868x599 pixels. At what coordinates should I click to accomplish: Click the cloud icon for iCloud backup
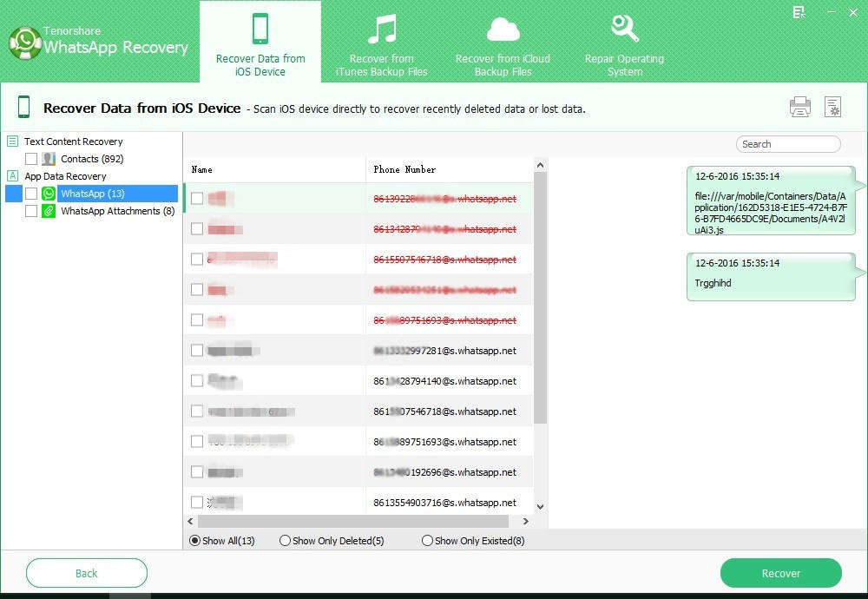pyautogui.click(x=503, y=30)
